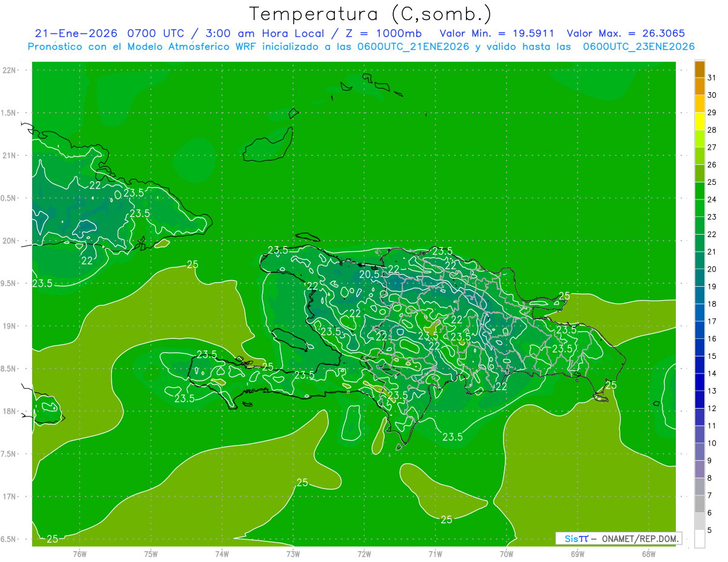Click the white swatch below scale label 5
This screenshot has width=728, height=562.
tap(699, 539)
